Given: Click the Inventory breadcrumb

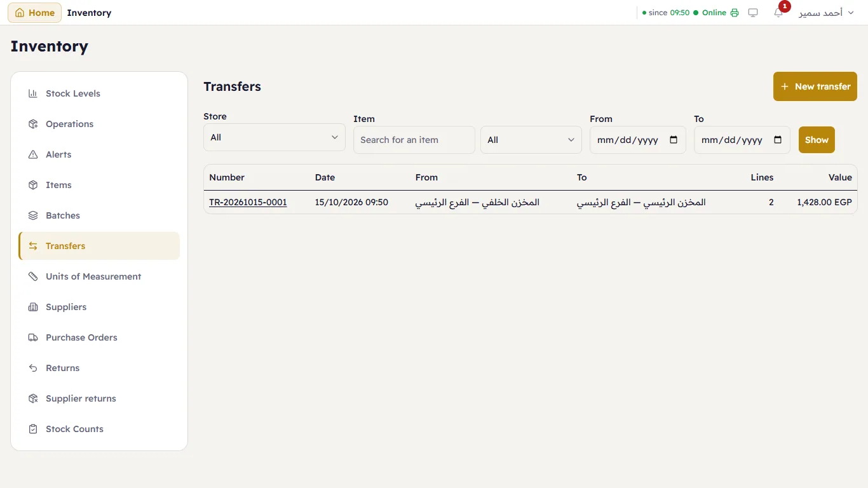Looking at the screenshot, I should 89,13.
